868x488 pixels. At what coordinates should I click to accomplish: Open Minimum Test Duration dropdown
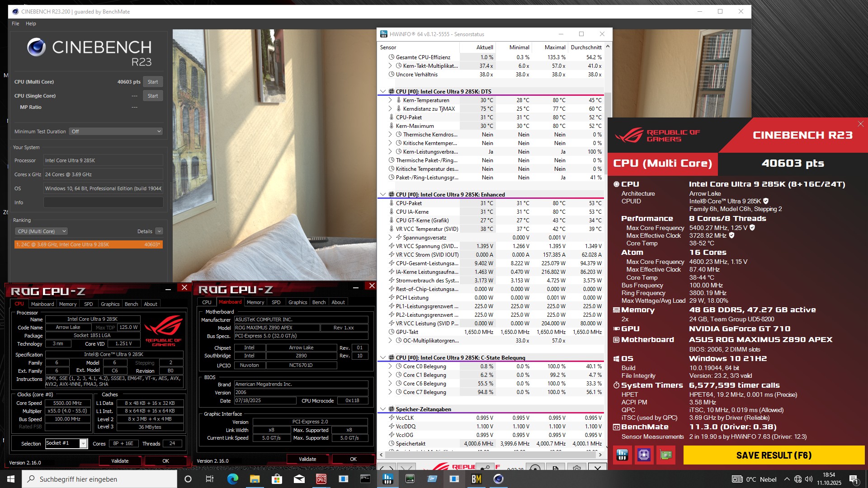click(116, 131)
